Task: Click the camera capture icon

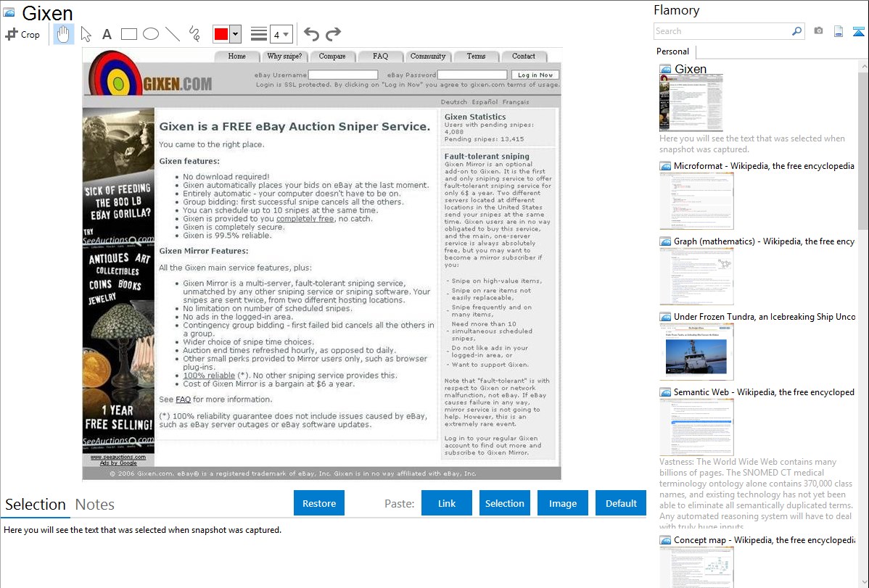Action: click(818, 31)
